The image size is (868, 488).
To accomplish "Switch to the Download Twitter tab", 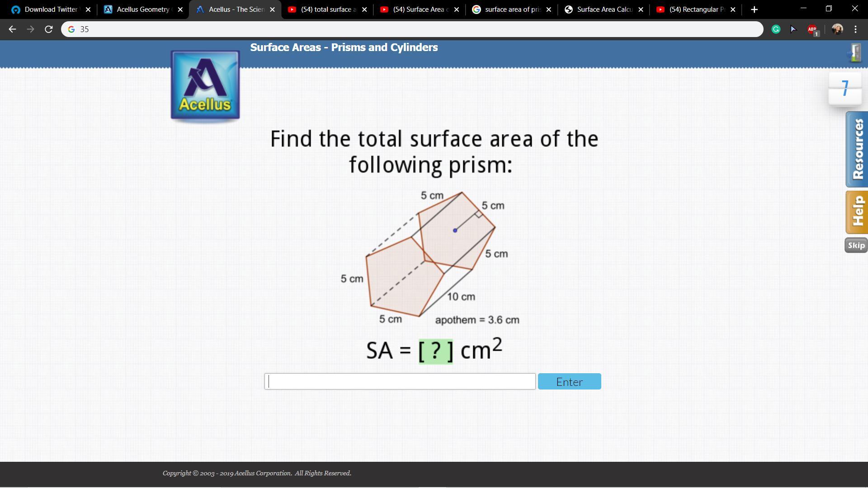I will pos(45,9).
